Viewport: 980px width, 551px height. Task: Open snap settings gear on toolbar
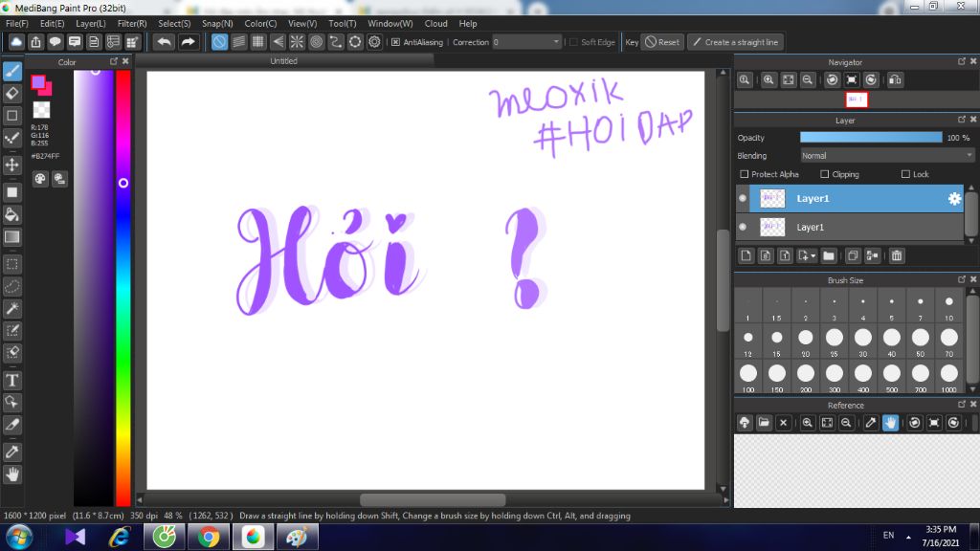(374, 42)
